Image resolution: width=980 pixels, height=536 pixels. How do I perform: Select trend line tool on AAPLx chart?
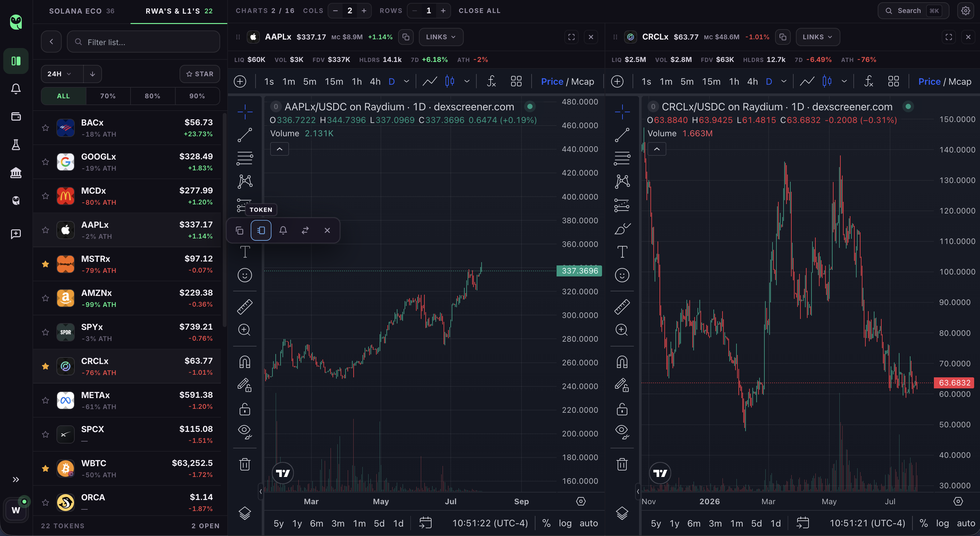point(245,135)
